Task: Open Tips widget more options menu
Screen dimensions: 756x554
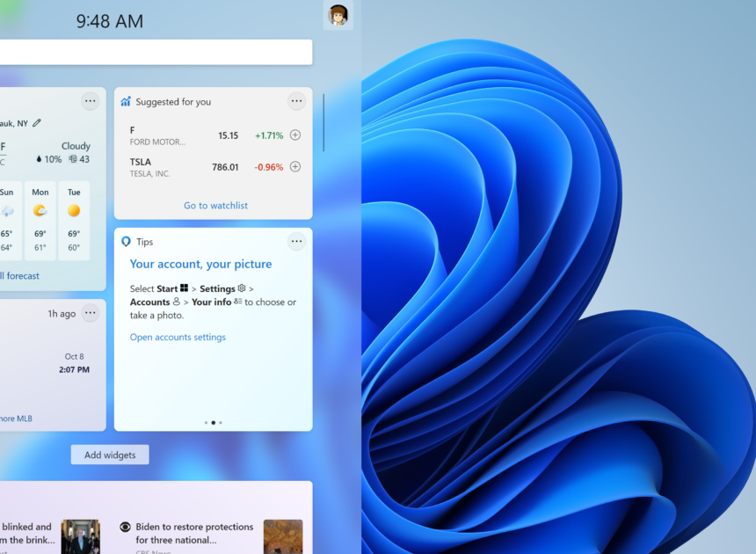Action: coord(296,242)
